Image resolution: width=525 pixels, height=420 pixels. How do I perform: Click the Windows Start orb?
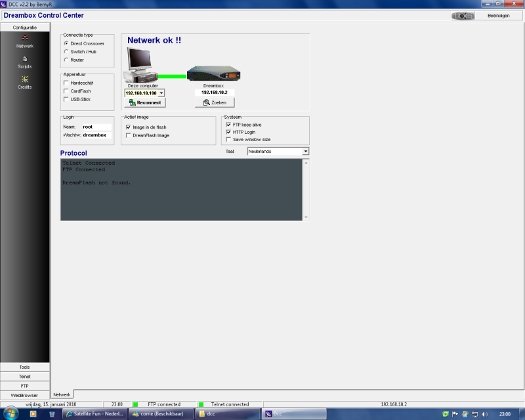[x=10, y=413]
